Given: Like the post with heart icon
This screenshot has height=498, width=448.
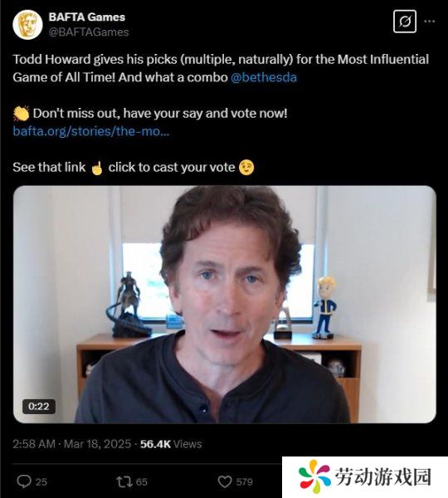Looking at the screenshot, I should [225, 482].
